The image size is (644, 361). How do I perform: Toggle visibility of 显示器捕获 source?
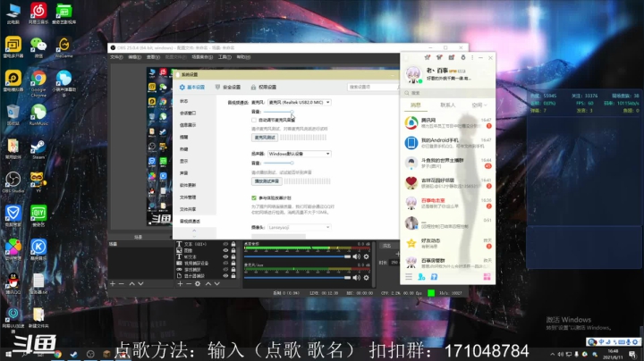[x=225, y=276]
